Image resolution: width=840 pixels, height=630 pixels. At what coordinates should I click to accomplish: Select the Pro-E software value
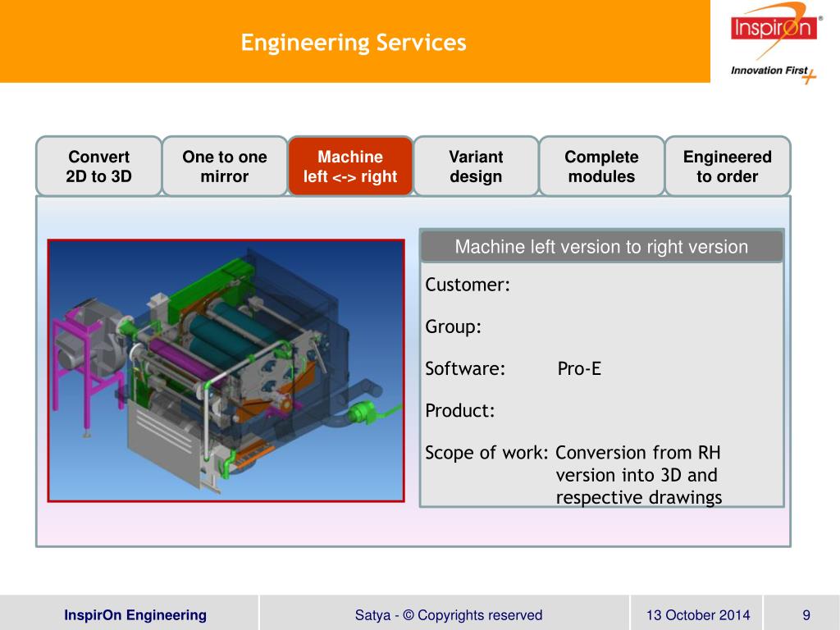click(579, 369)
